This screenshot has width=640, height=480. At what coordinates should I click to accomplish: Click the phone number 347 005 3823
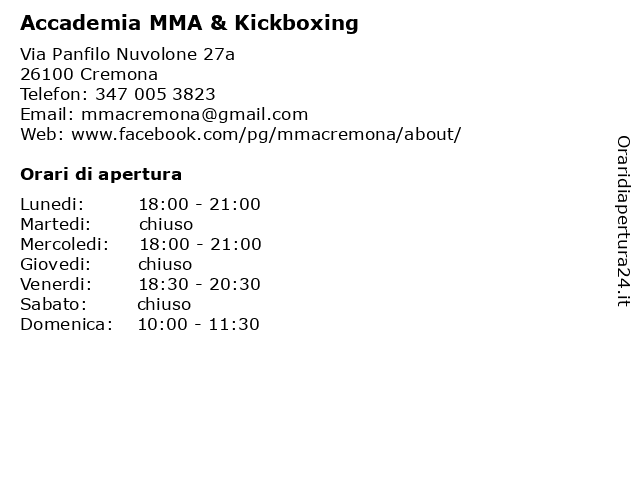pos(155,94)
